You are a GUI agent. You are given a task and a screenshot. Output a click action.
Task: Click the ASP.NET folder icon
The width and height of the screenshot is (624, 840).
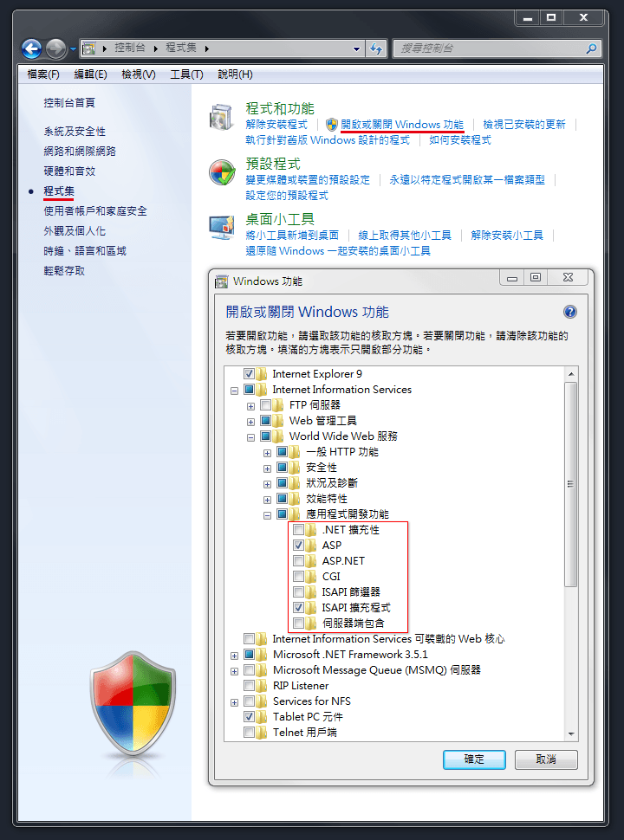point(311,561)
